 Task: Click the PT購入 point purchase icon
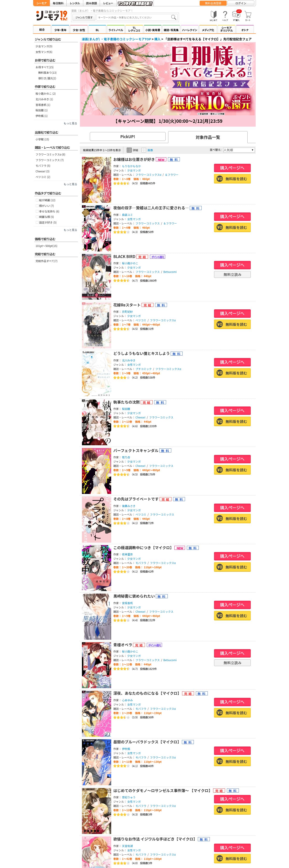click(x=237, y=16)
